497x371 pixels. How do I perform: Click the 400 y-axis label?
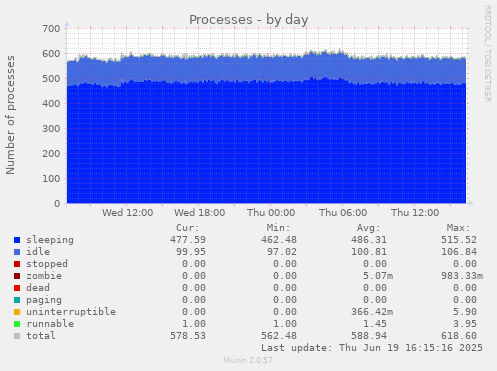51,103
